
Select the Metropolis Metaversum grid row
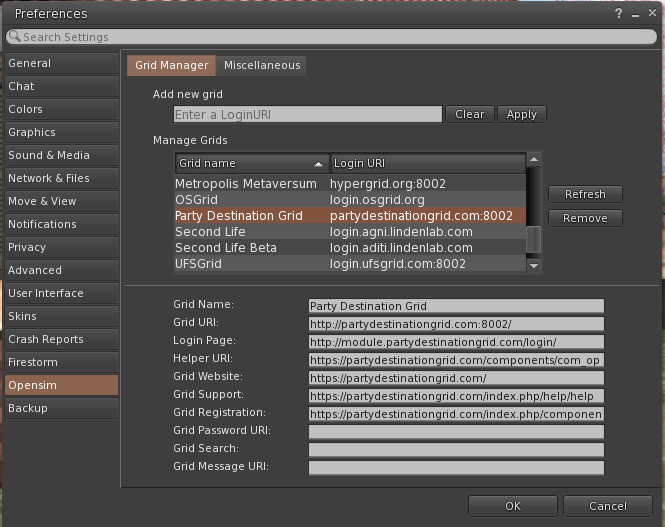(x=350, y=184)
